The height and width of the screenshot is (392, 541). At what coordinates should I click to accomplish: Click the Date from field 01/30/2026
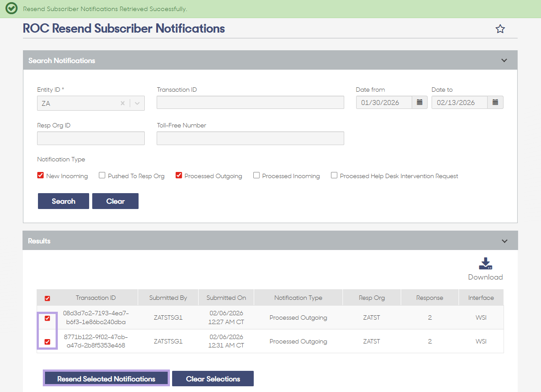[x=384, y=102]
